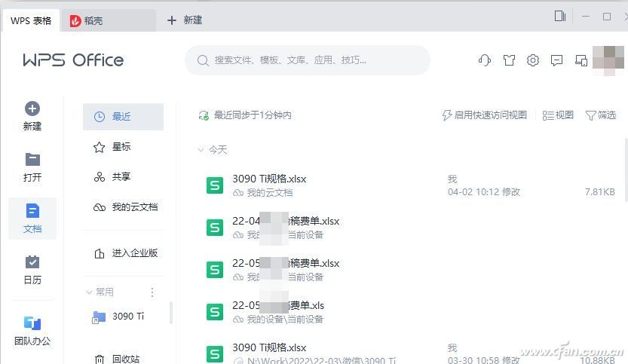This screenshot has width=628, height=364.
Task: Select 最近 in the navigation list
Action: coord(123,117)
